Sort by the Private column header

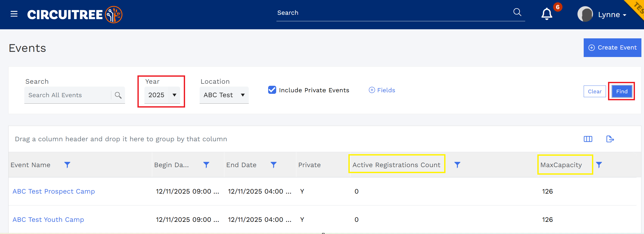tap(309, 165)
